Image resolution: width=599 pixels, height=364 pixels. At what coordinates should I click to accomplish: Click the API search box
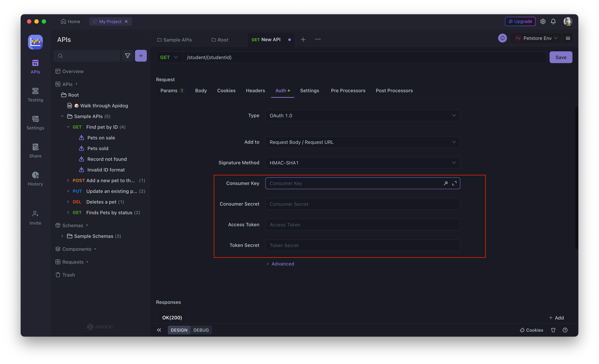[87, 56]
